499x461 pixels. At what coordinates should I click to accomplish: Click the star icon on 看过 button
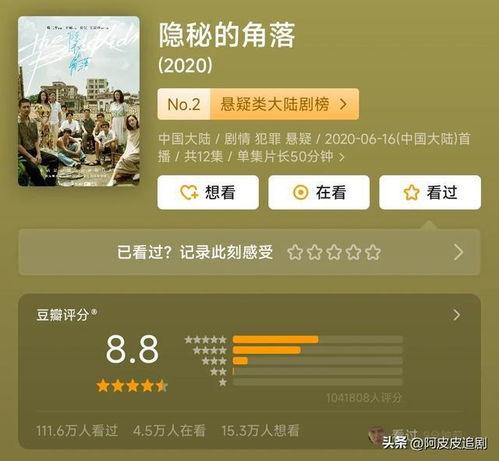point(411,192)
